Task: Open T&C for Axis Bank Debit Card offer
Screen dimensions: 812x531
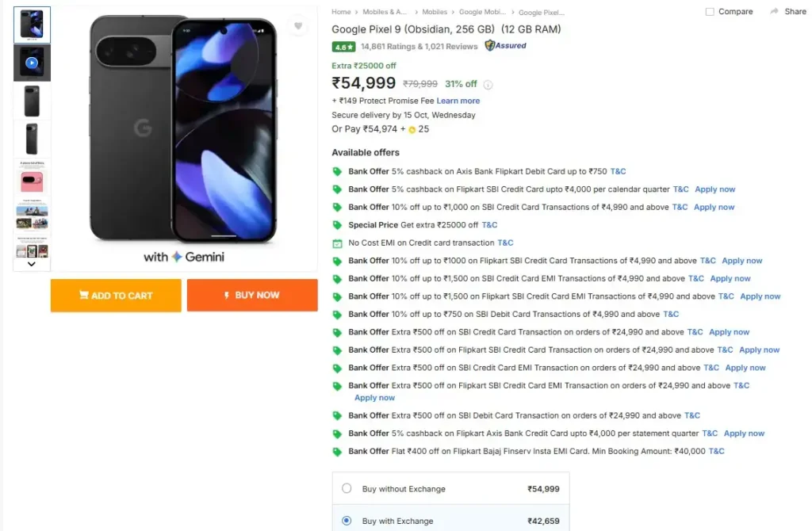Action: click(x=618, y=171)
